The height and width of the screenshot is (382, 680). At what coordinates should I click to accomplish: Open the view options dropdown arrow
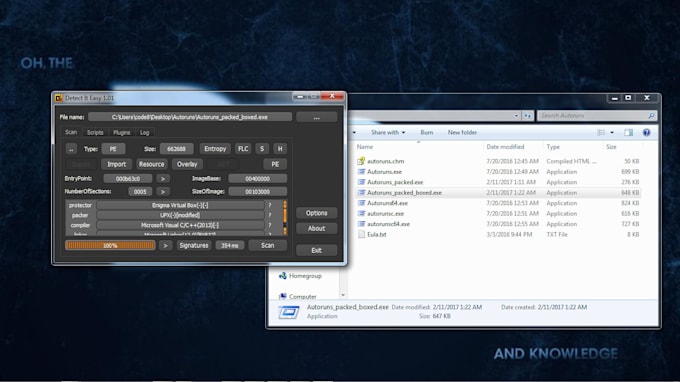[x=612, y=133]
